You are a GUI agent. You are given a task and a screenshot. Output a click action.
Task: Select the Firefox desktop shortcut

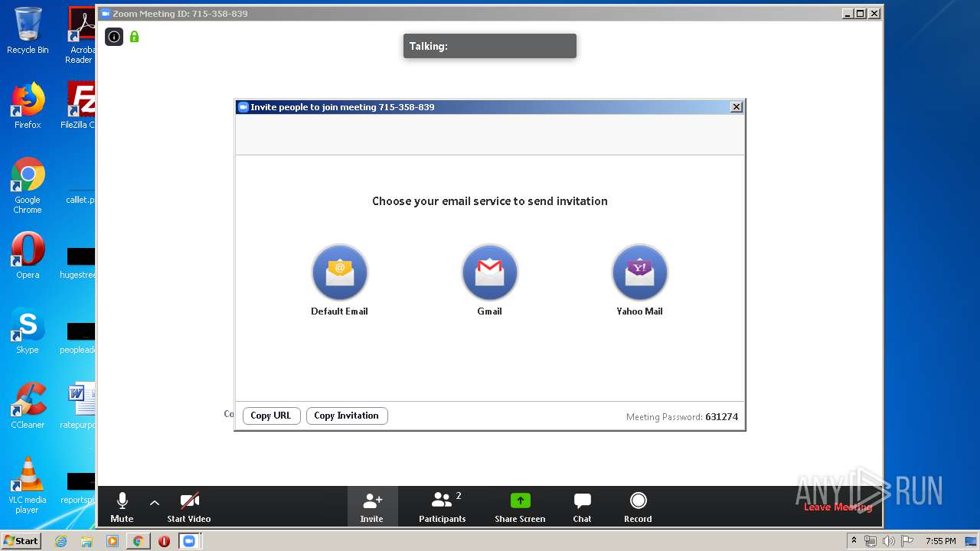click(x=28, y=106)
